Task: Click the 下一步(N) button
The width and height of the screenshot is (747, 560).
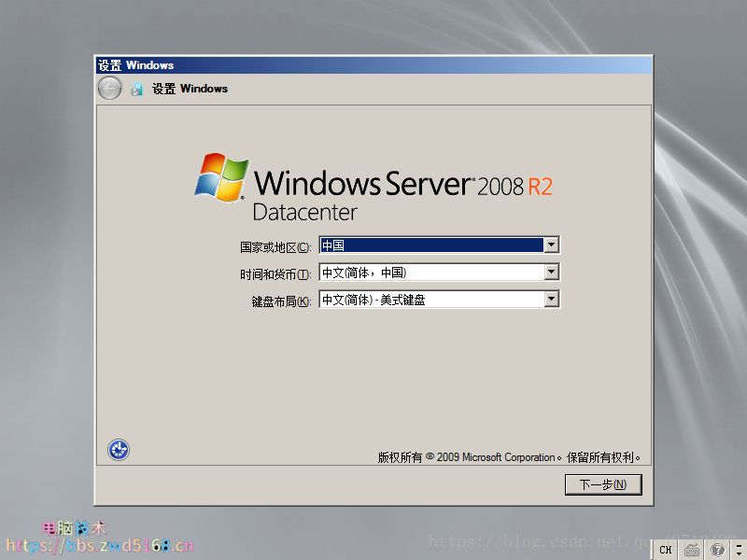Action: [x=603, y=484]
